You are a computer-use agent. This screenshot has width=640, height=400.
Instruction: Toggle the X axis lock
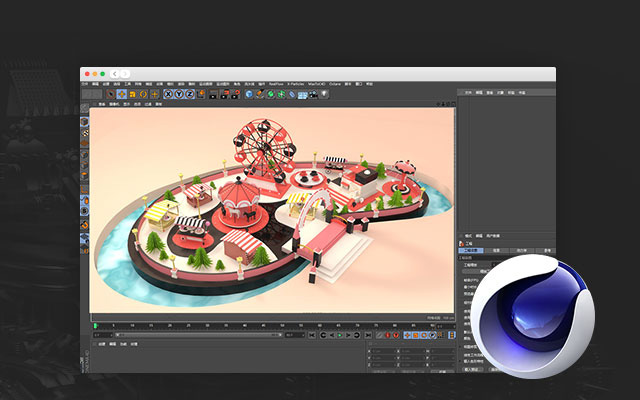point(167,94)
